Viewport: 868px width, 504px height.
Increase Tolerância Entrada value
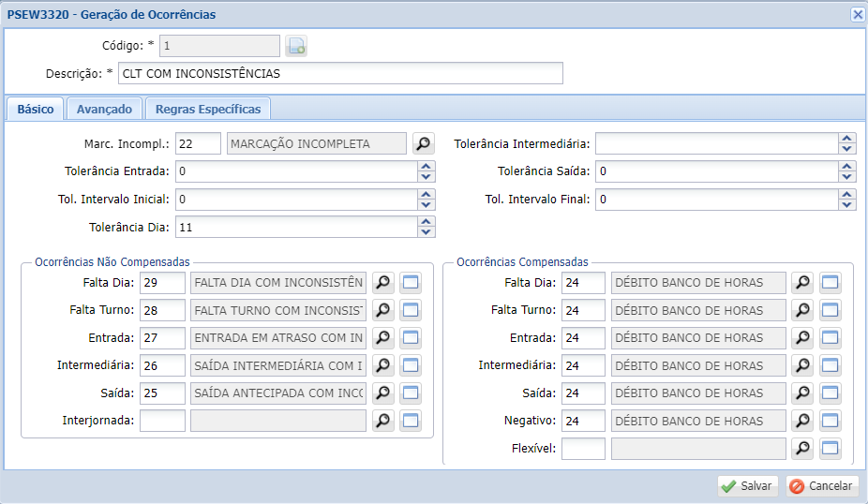click(x=427, y=167)
